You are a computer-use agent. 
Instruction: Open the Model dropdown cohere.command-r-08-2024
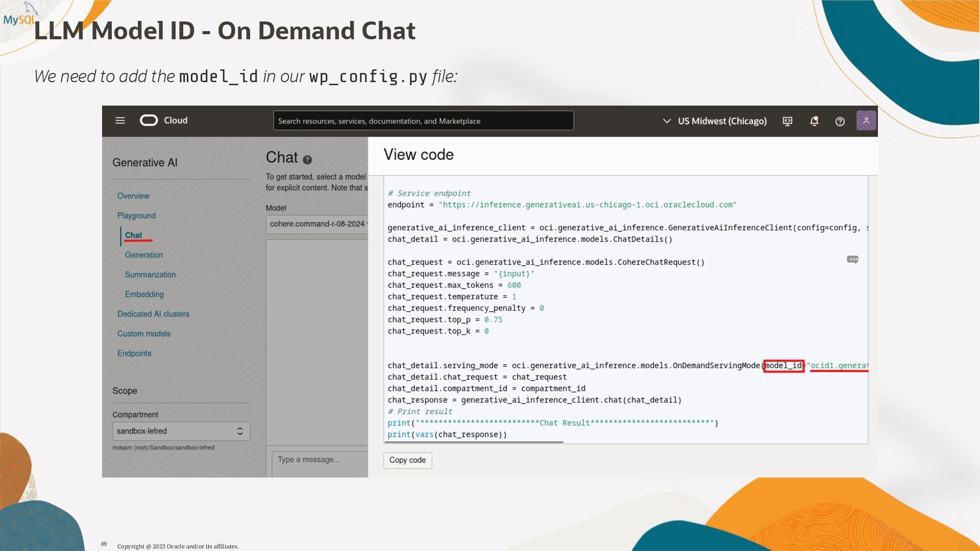point(316,224)
